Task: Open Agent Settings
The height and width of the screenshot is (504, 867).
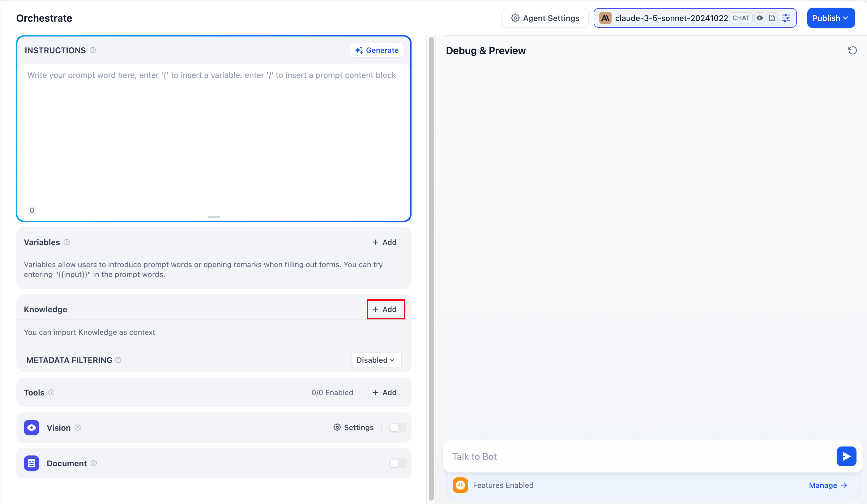Action: click(x=545, y=18)
